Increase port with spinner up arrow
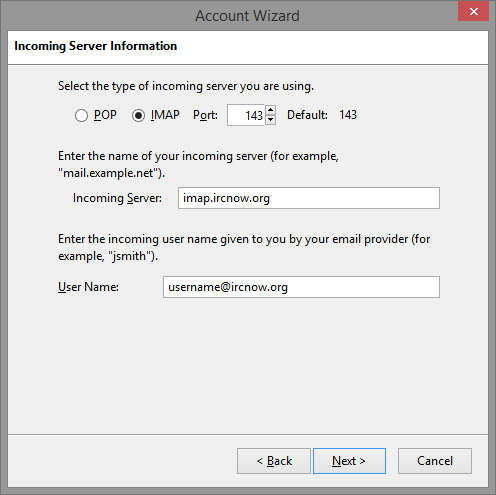 [271, 110]
